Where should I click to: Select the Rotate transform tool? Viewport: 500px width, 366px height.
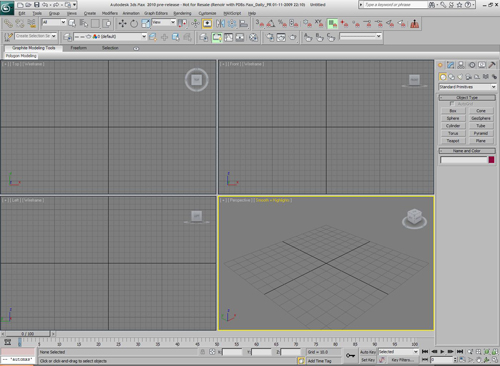click(134, 24)
